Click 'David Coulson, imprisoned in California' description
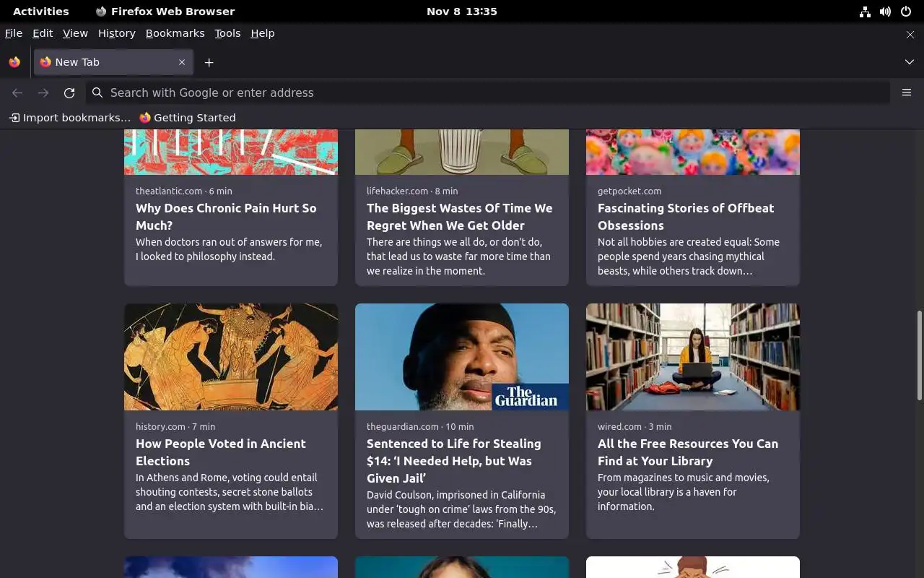Screen dimensions: 924x578 [x=461, y=509]
